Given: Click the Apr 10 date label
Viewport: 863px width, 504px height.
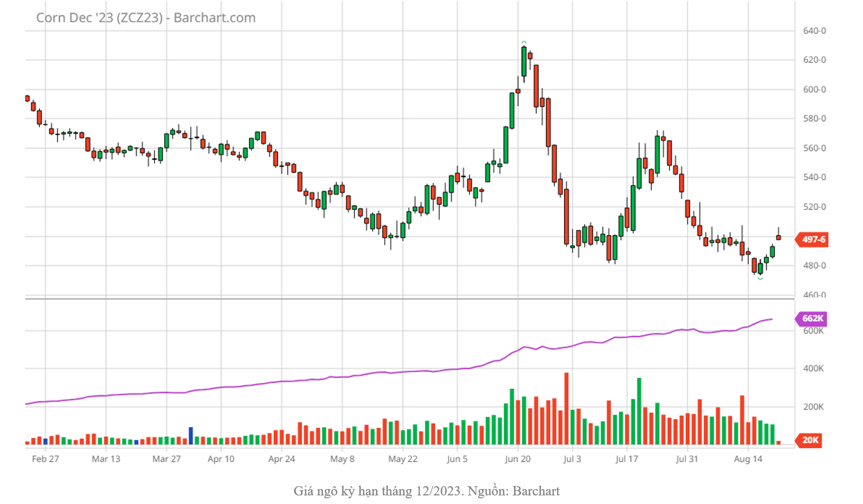Looking at the screenshot, I should coord(221,459).
